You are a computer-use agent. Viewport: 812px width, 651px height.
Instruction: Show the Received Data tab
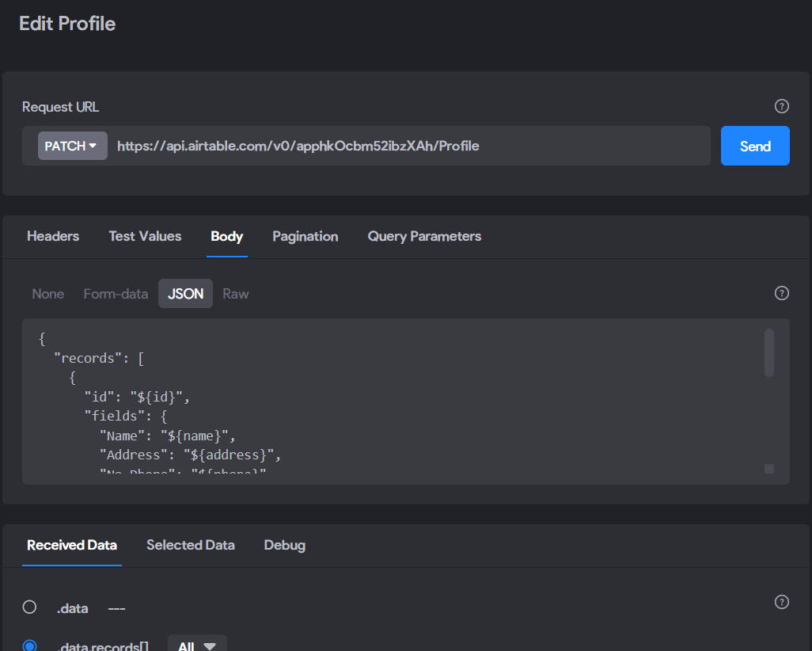tap(72, 545)
